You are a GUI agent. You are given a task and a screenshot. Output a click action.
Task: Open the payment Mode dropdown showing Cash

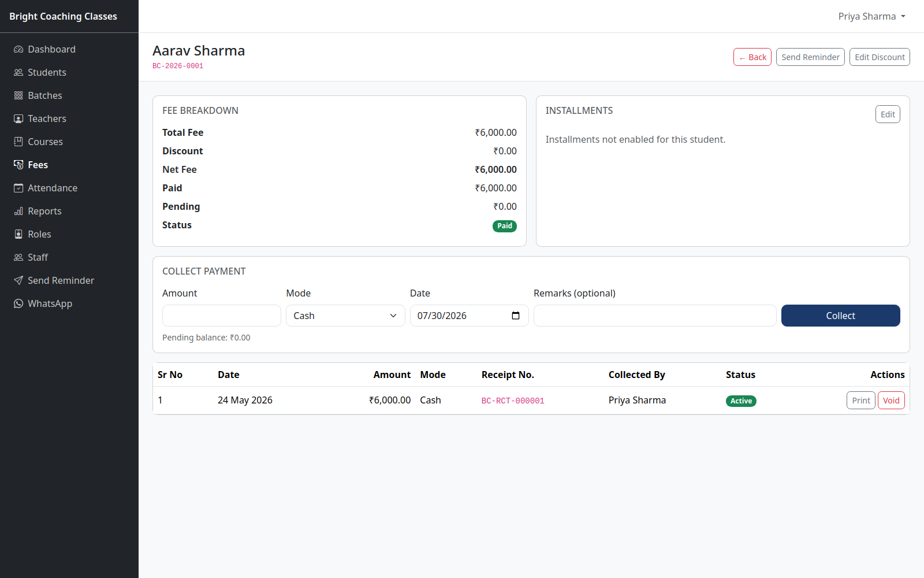[345, 316]
